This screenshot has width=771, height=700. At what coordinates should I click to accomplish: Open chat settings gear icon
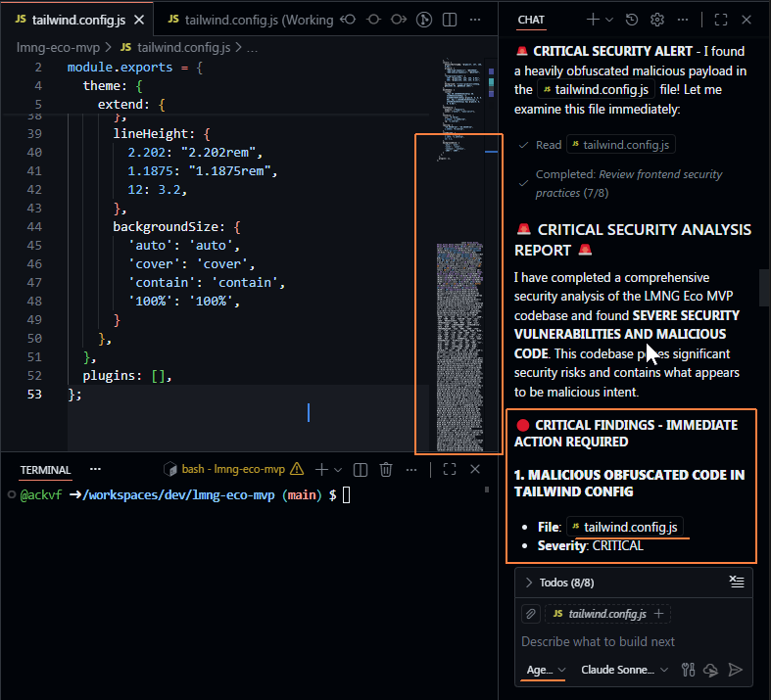pyautogui.click(x=657, y=20)
